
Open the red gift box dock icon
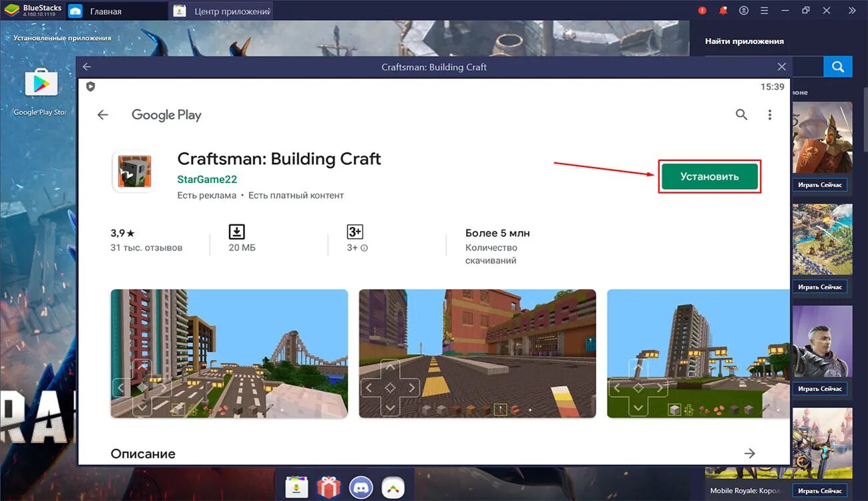tap(329, 488)
